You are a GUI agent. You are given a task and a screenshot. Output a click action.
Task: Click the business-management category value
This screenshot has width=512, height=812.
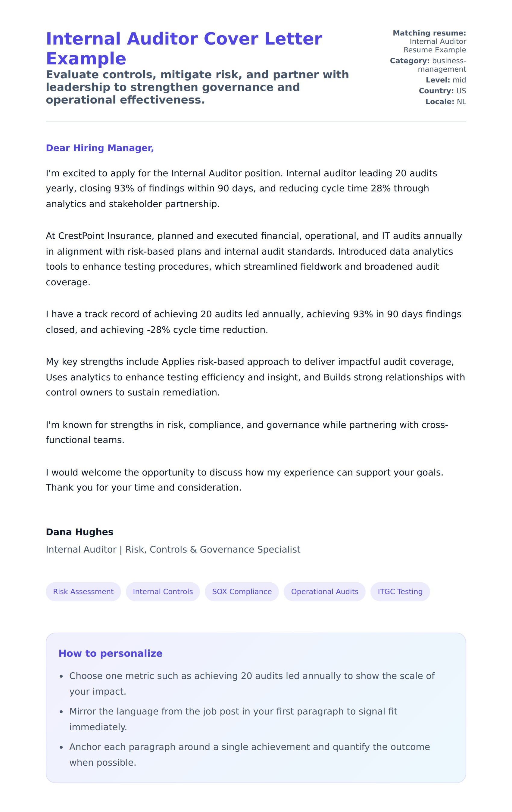point(443,65)
